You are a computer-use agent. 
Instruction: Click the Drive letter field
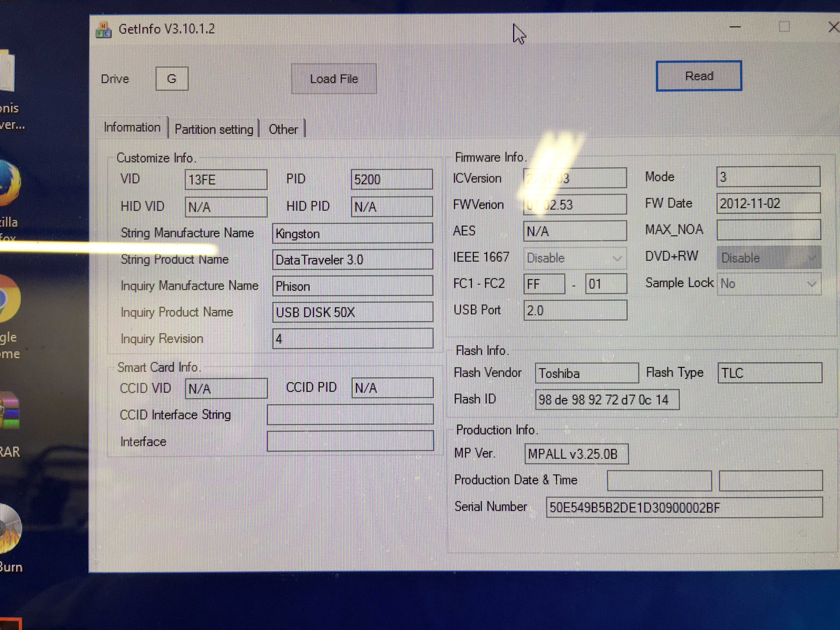pos(172,79)
